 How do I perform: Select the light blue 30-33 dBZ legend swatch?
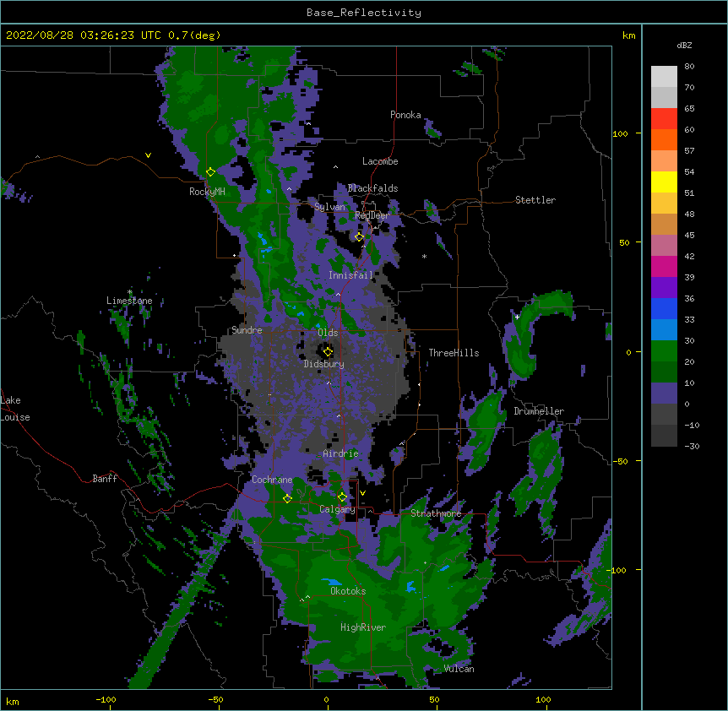pos(664,330)
